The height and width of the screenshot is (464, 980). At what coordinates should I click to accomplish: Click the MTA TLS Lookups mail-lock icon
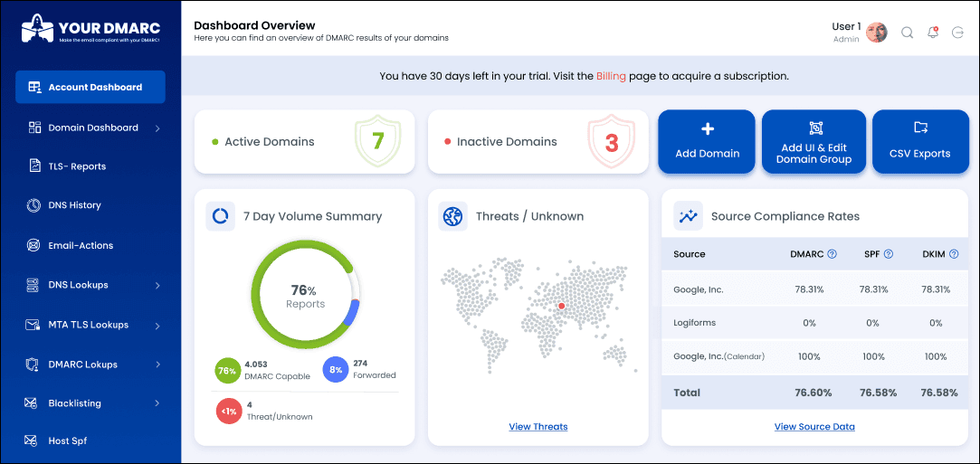coord(33,325)
